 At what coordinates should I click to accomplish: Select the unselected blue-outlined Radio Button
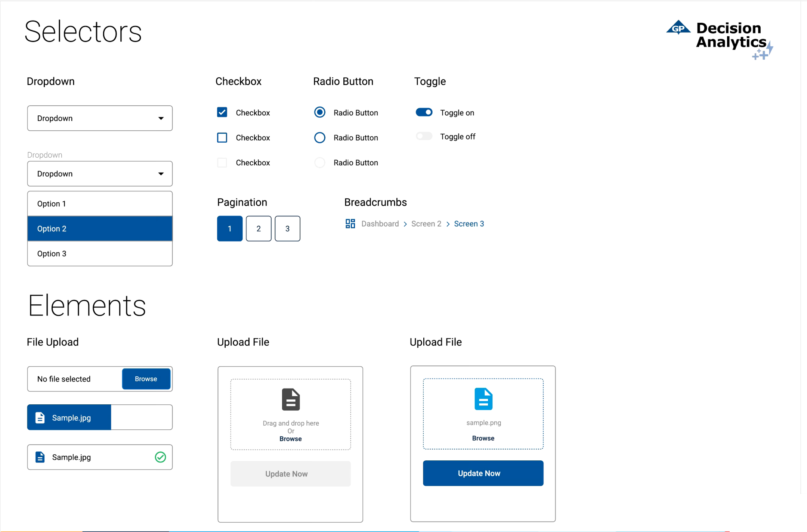pyautogui.click(x=320, y=137)
